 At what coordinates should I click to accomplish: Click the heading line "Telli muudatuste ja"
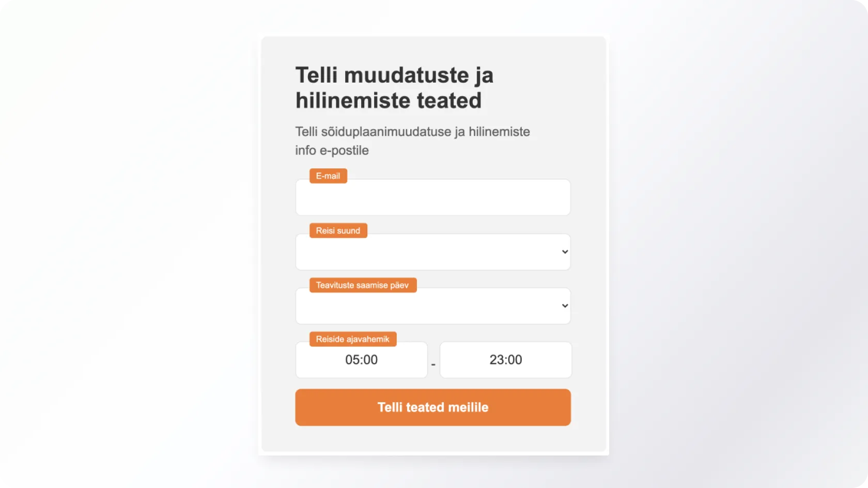pyautogui.click(x=394, y=75)
